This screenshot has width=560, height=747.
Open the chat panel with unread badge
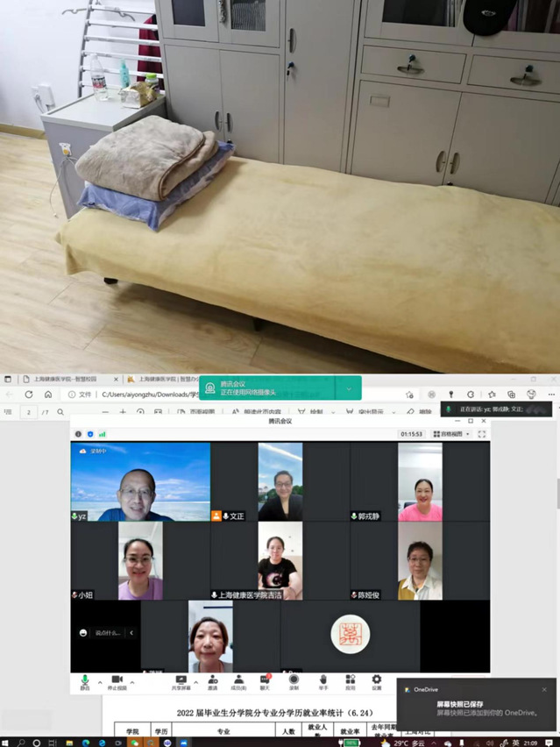[x=265, y=680]
